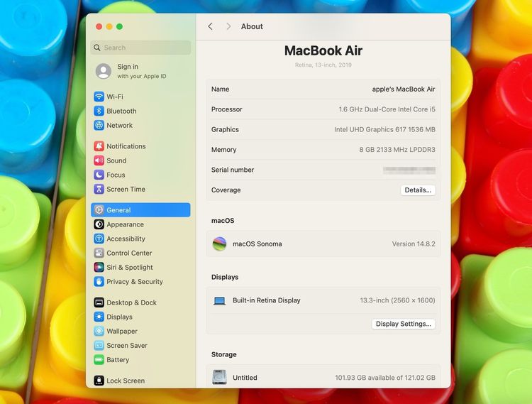The width and height of the screenshot is (532, 404).
Task: Click "8 GB 2133 MHz LPDDR3" memory value
Action: (x=397, y=150)
